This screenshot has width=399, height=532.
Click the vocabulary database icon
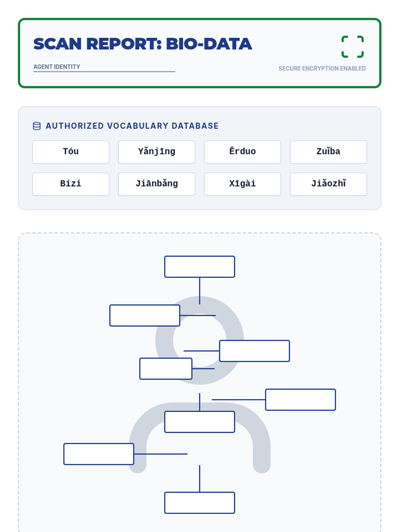point(37,126)
